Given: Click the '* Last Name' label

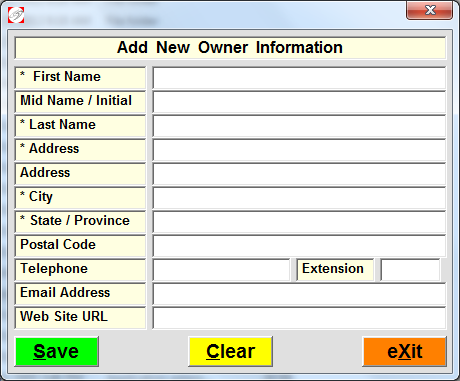Looking at the screenshot, I should pos(80,126).
